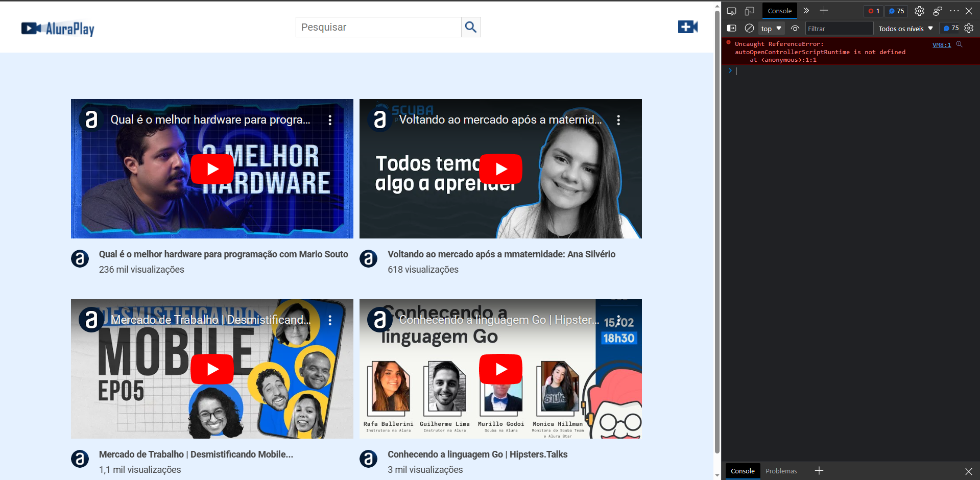This screenshot has height=480, width=980.
Task: Close the bottom drawer panel
Action: [968, 471]
